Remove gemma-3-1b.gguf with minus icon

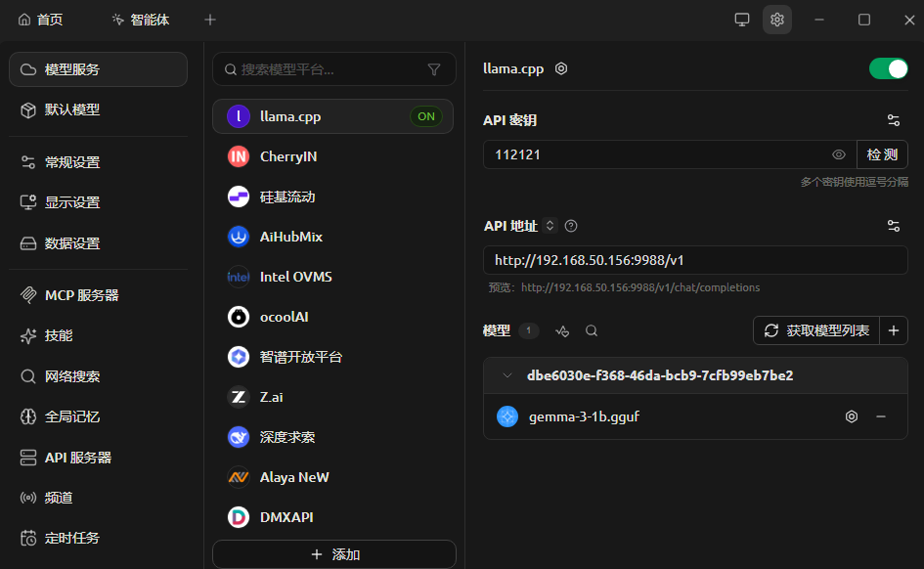point(881,416)
